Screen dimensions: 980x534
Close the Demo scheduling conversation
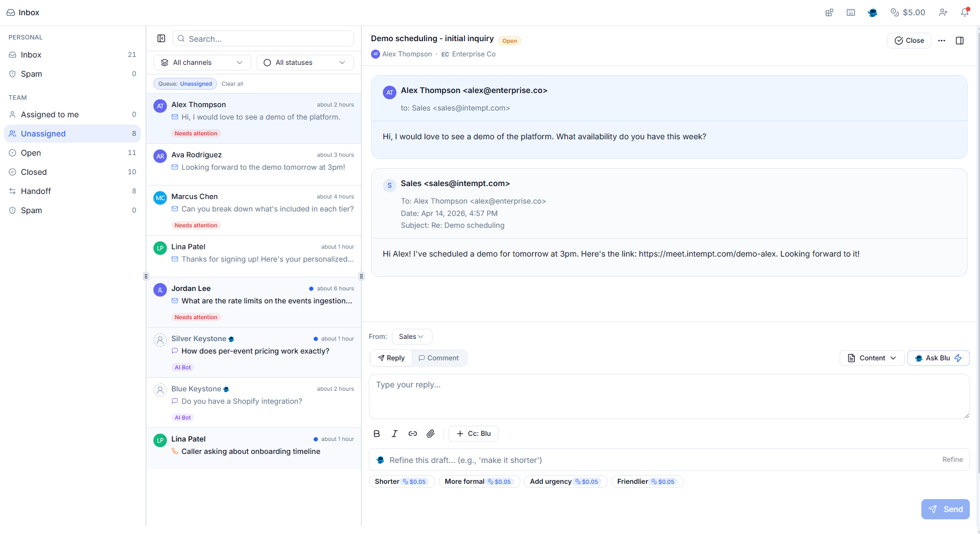tap(909, 40)
